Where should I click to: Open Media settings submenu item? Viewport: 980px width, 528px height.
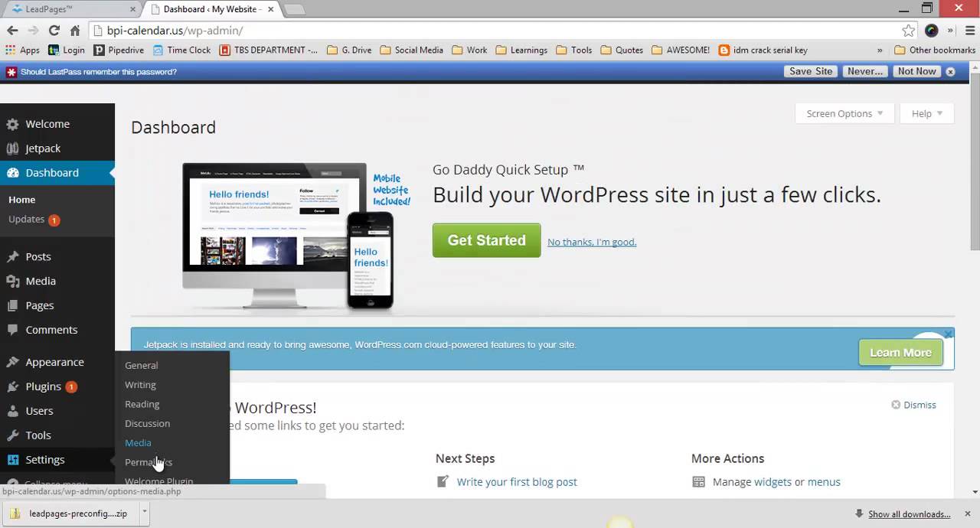[138, 442]
